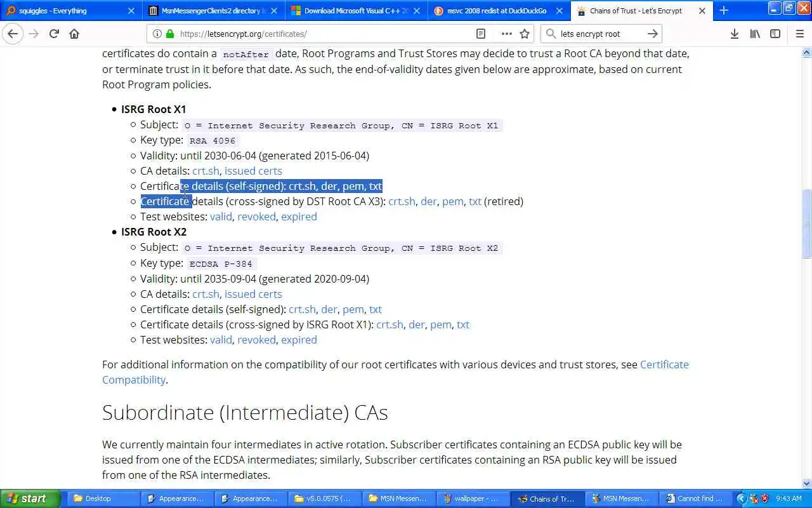Go back to the previous page

[x=13, y=34]
